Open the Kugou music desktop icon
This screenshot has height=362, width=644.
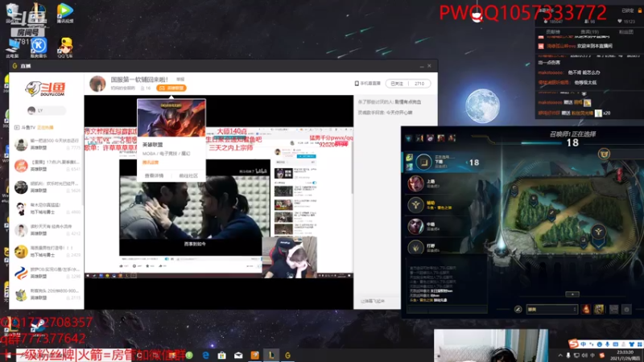coord(39,47)
